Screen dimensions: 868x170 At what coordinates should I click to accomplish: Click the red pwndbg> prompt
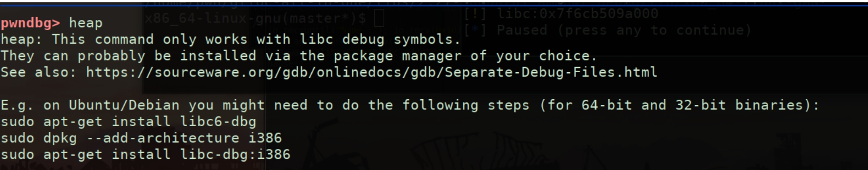(30, 23)
